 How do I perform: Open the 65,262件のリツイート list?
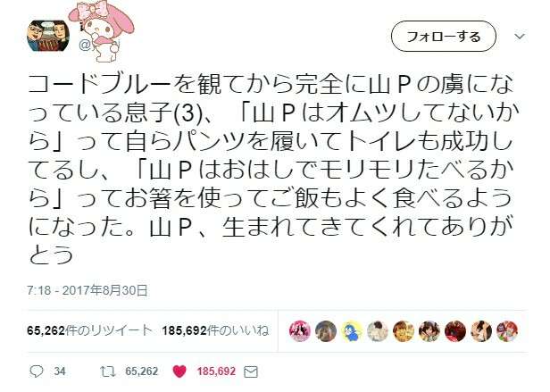(x=89, y=330)
